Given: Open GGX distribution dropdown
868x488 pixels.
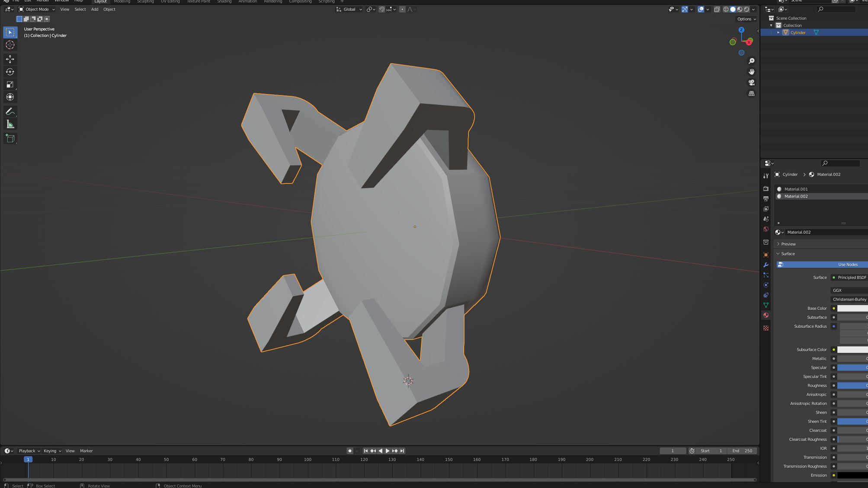Looking at the screenshot, I should click(x=849, y=290).
